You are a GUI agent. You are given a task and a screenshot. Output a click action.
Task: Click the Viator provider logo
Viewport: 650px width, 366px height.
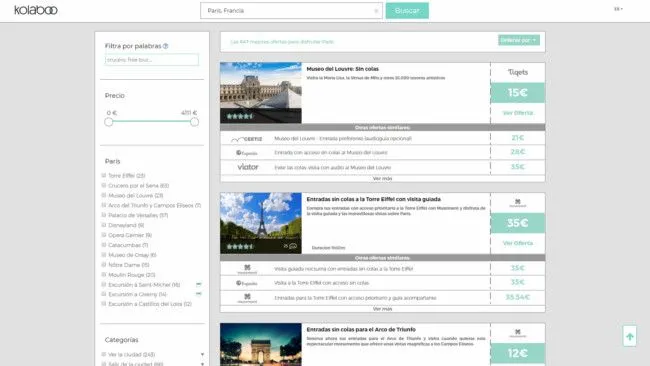[247, 167]
